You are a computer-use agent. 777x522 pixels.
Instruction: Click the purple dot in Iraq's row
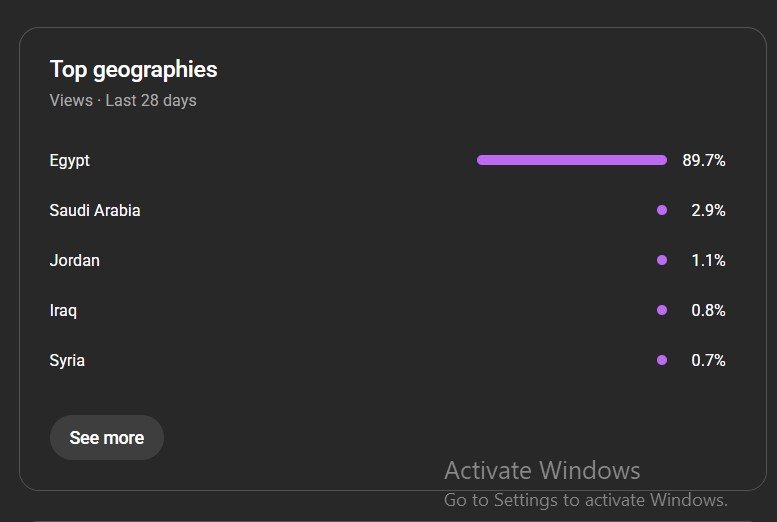662,310
